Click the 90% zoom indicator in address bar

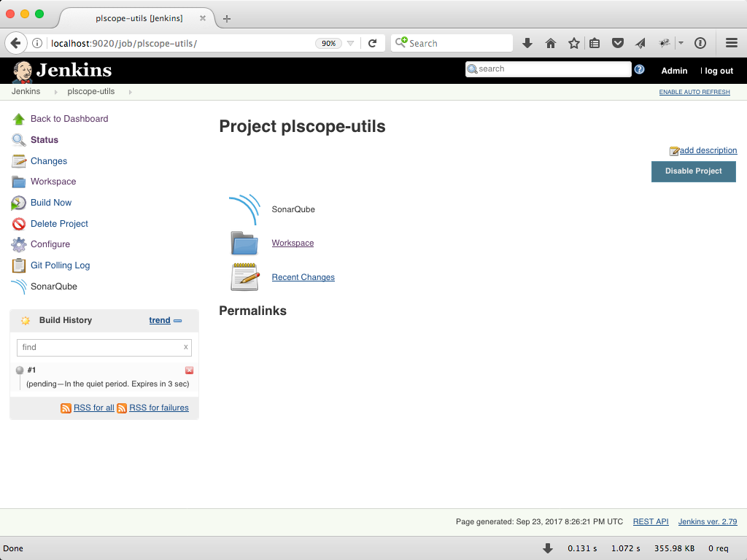click(329, 43)
